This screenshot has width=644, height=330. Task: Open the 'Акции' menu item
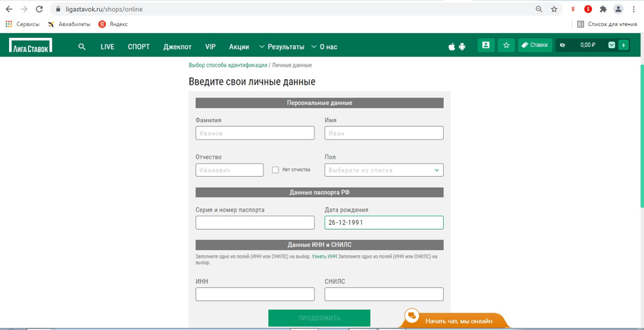pyautogui.click(x=239, y=47)
